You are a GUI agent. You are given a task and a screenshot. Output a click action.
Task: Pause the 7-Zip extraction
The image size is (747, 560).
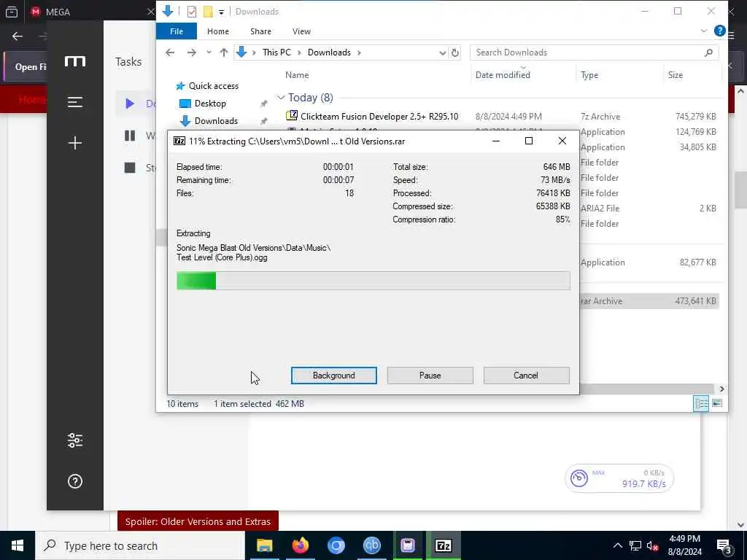coord(430,376)
